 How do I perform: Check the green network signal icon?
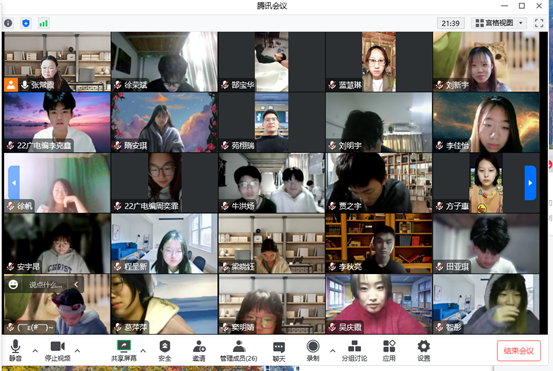[x=43, y=23]
